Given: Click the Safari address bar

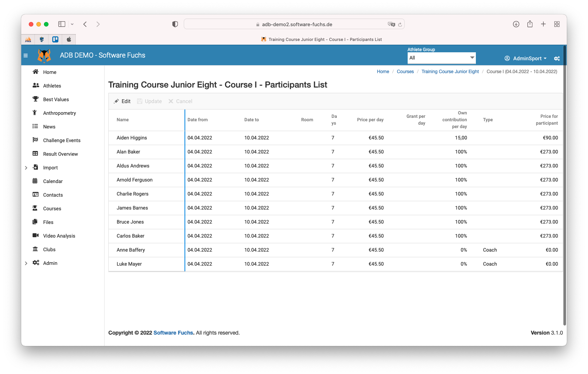Looking at the screenshot, I should (294, 24).
